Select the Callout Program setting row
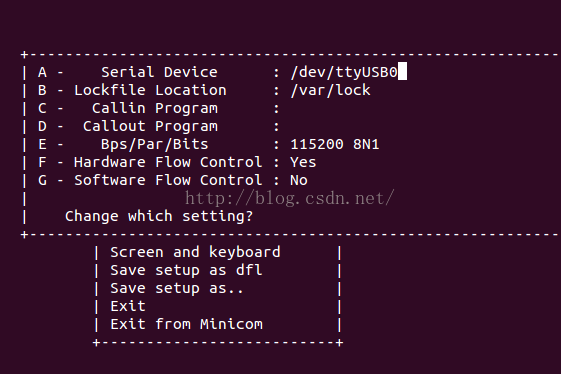Screen dimensions: 561x374 (x=159, y=126)
